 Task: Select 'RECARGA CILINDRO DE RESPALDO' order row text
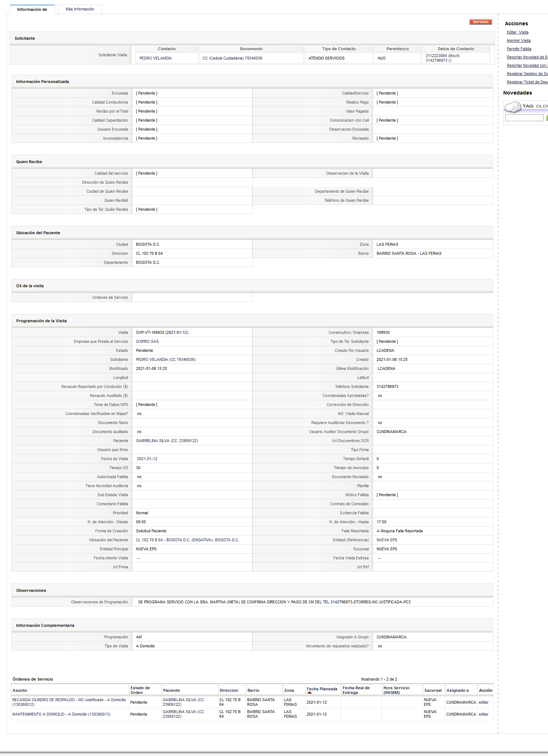click(x=69, y=702)
